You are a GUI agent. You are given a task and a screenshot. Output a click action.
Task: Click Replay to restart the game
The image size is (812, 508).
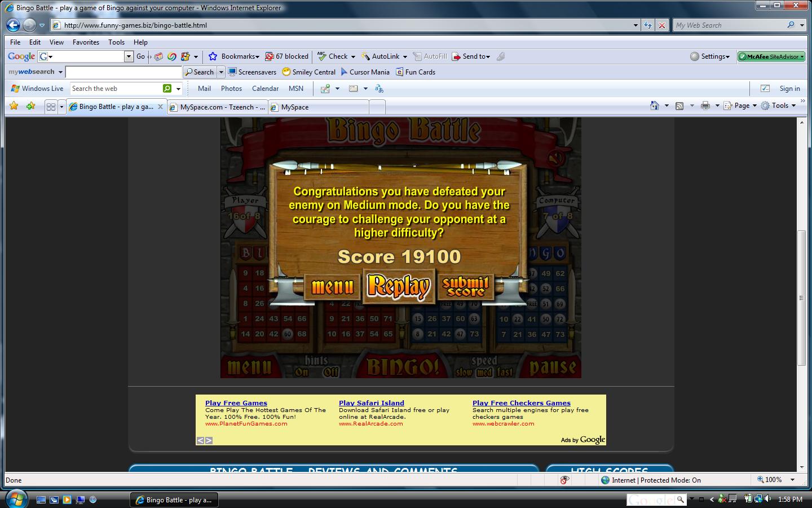coord(399,286)
